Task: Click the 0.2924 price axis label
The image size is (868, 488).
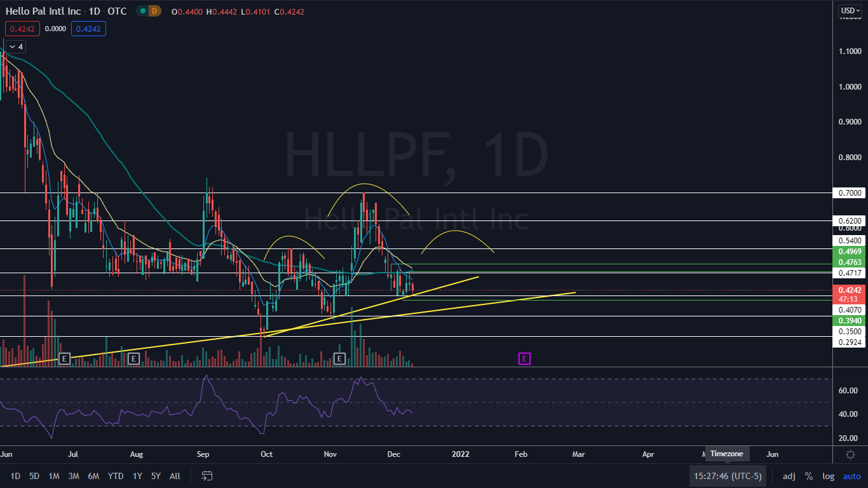Action: (850, 342)
